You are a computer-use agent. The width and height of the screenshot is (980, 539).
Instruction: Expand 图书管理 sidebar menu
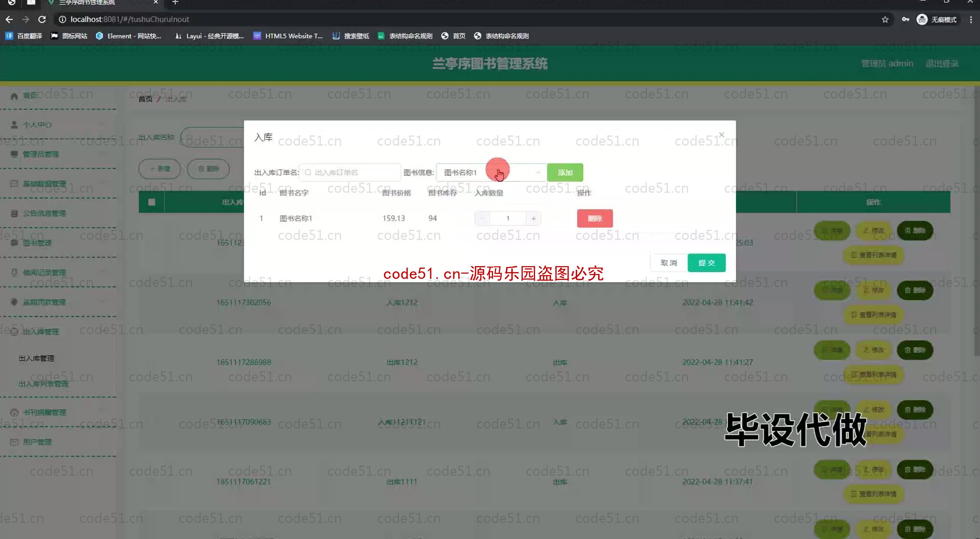pos(58,243)
